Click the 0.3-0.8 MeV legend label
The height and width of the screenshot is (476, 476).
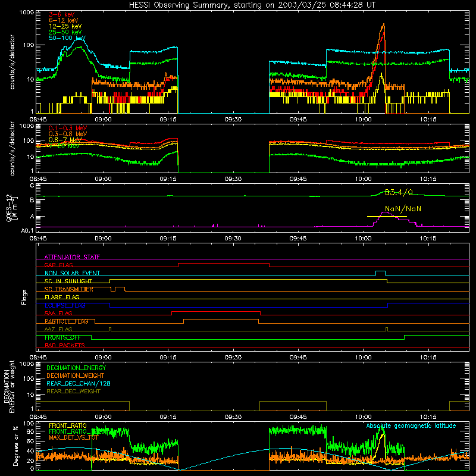tap(68, 134)
